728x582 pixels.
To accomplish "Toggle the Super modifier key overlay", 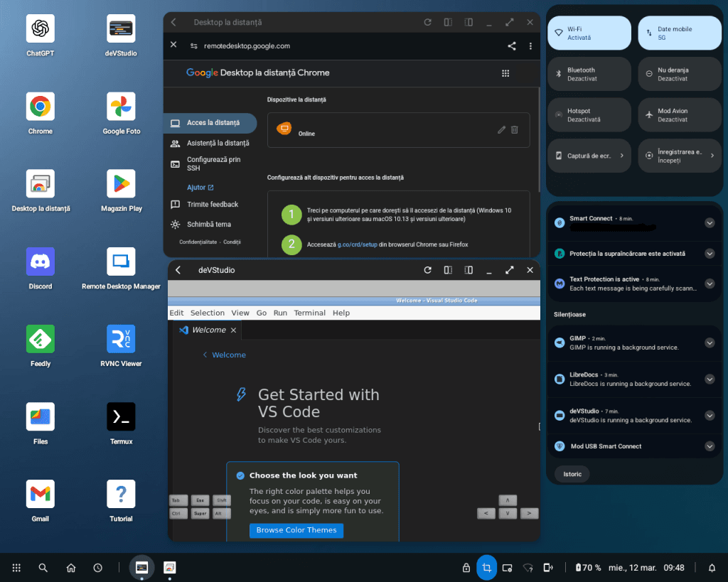I will pos(200,513).
